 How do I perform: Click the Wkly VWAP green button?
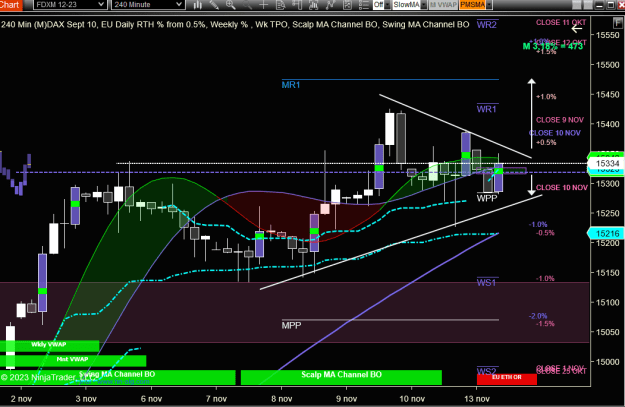(x=49, y=345)
